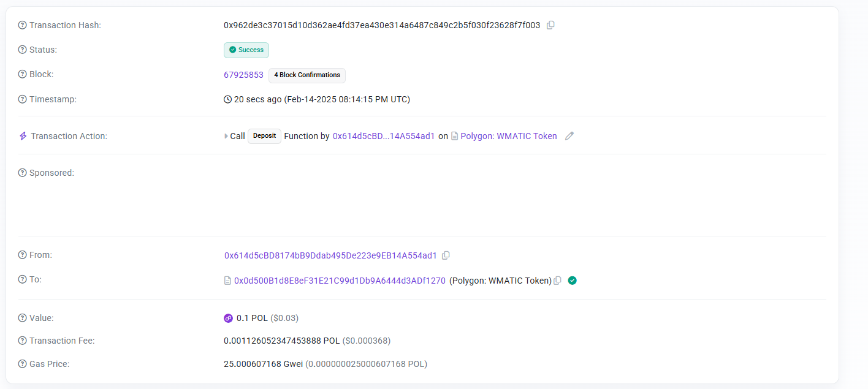Click help icon beside Transaction Hash

(23, 25)
